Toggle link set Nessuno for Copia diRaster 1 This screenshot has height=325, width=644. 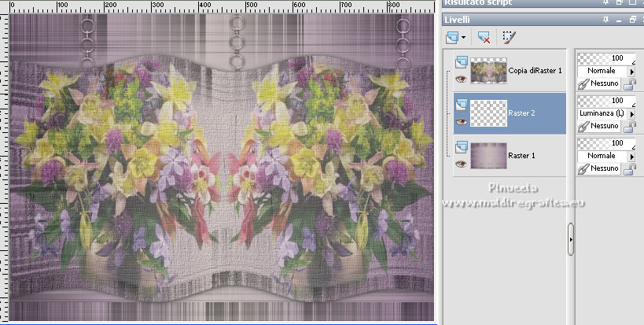click(599, 84)
